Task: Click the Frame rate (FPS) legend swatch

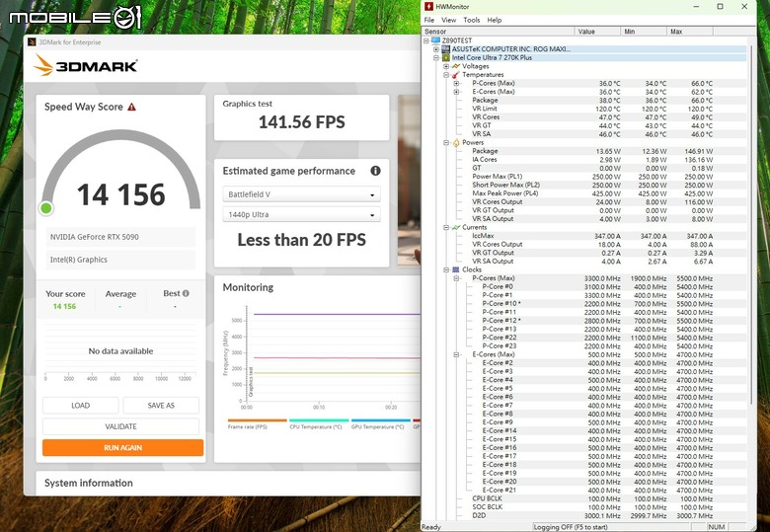Action: pyautogui.click(x=257, y=420)
